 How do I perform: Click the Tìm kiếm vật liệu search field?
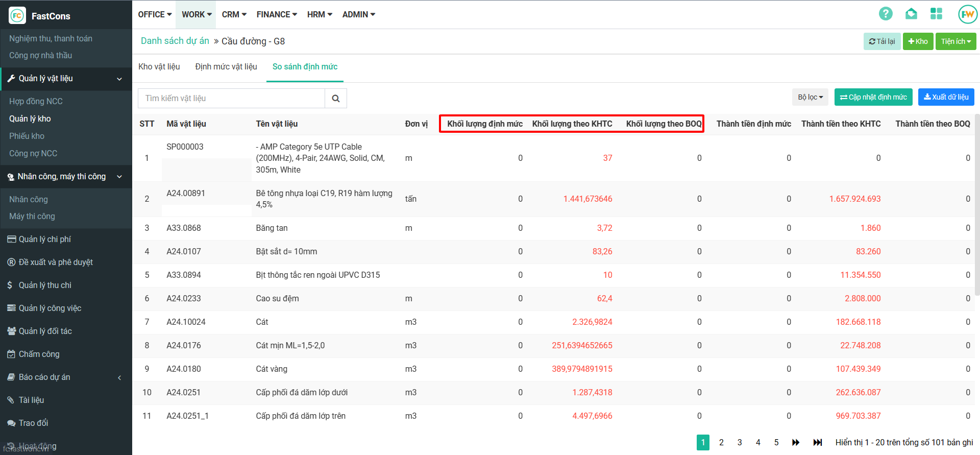[x=231, y=99]
